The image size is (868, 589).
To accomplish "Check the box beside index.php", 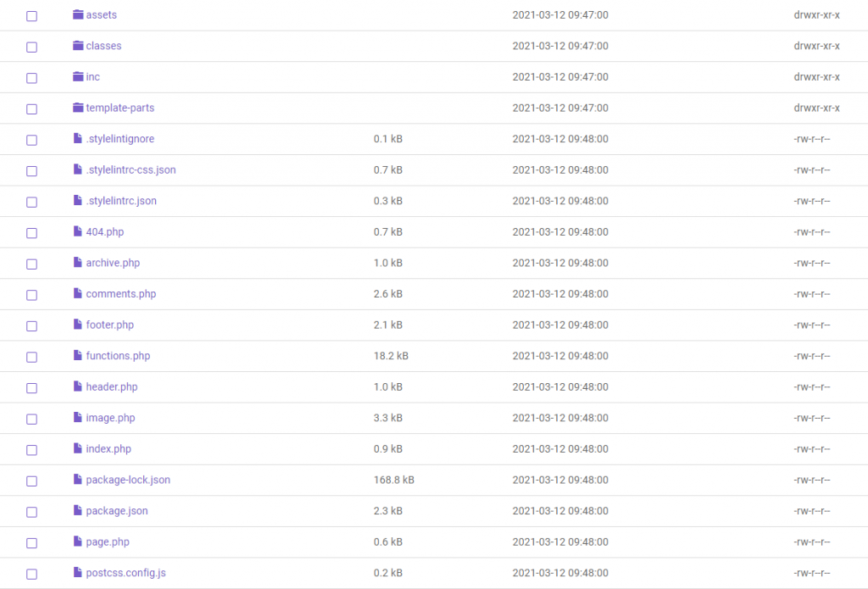I will click(32, 450).
